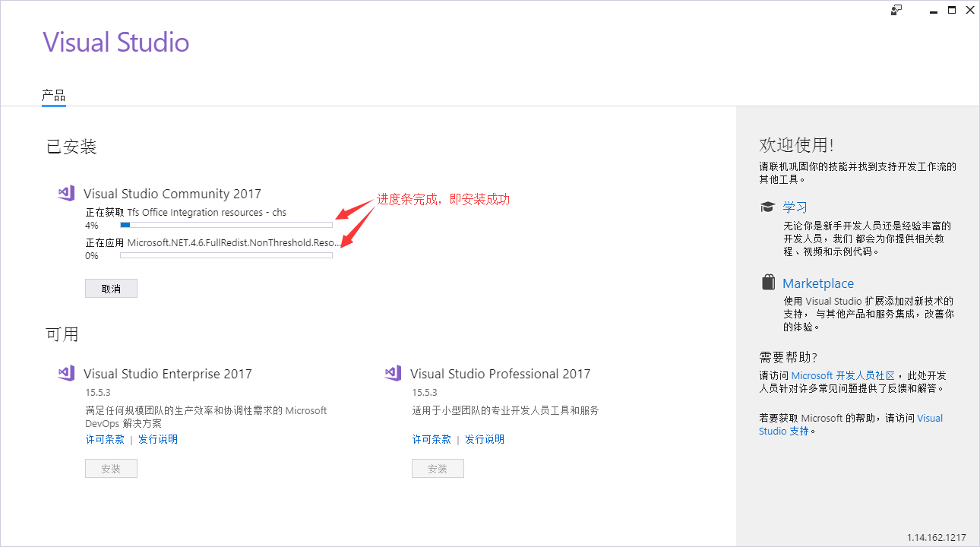Open 许可条款 for Visual Studio Enterprise 2017

(x=105, y=438)
